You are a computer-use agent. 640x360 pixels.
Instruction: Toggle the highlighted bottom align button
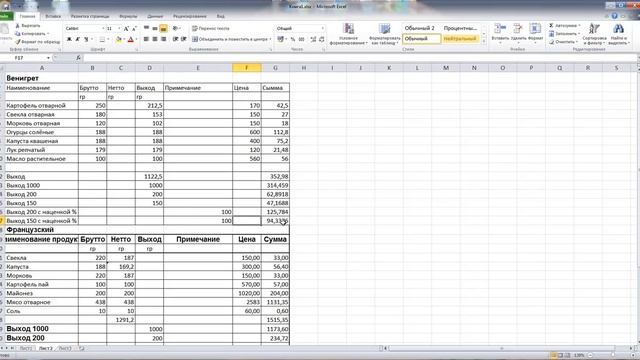click(x=163, y=29)
